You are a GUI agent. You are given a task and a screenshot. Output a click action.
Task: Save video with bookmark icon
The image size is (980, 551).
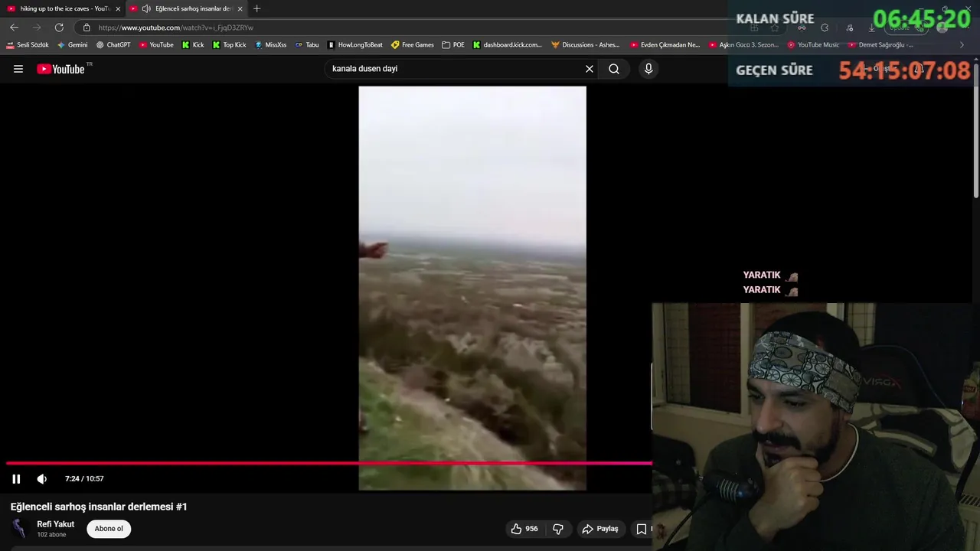tap(642, 529)
